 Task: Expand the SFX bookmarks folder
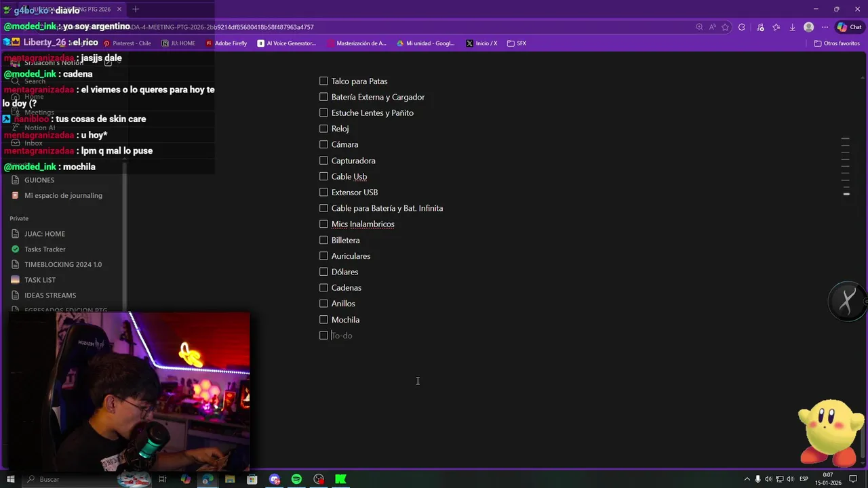click(x=517, y=43)
